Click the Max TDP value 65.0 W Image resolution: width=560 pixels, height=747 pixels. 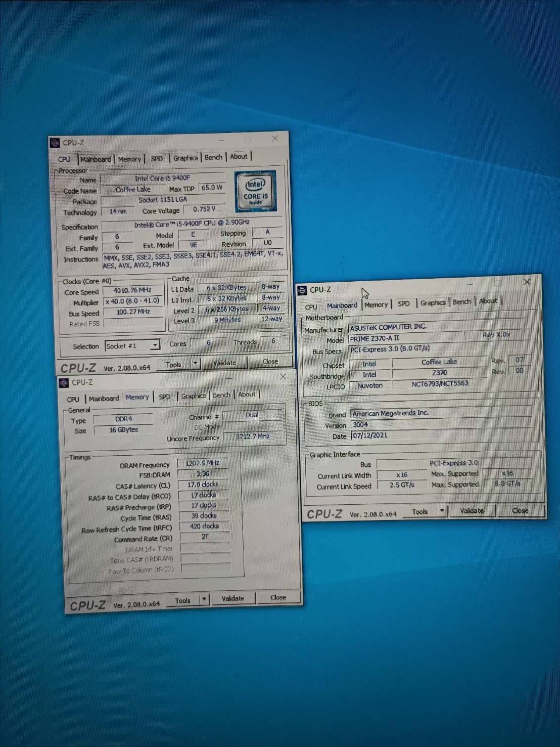click(x=212, y=188)
